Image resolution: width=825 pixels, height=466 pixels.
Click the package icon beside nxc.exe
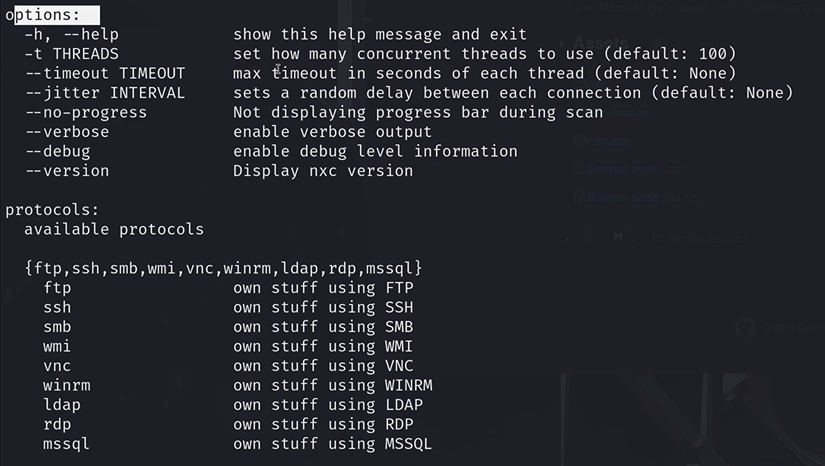point(579,140)
